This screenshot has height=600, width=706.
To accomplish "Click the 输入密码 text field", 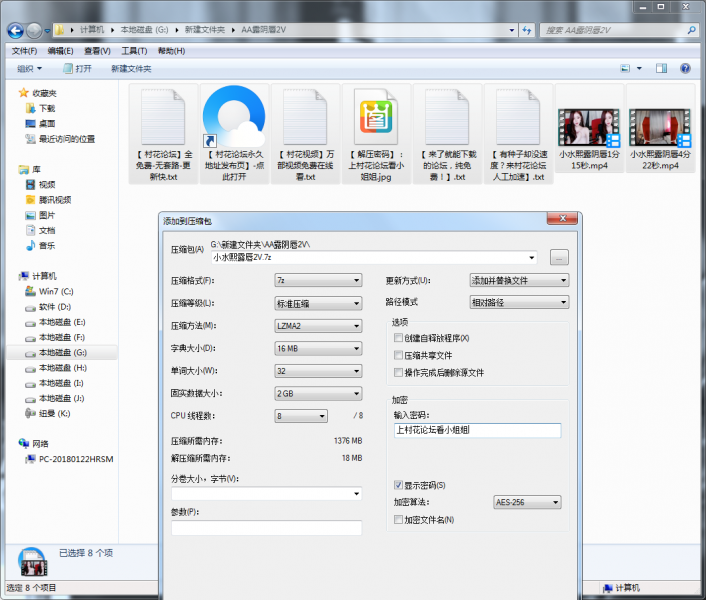I will [x=477, y=430].
